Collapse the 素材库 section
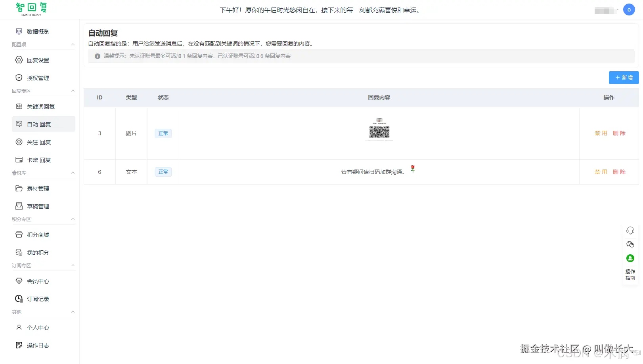 pos(73,173)
